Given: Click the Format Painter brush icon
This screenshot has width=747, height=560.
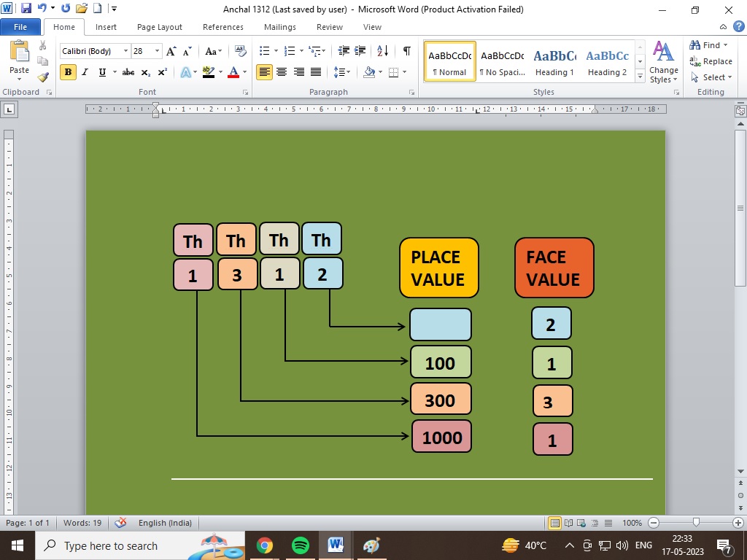Looking at the screenshot, I should (43, 77).
